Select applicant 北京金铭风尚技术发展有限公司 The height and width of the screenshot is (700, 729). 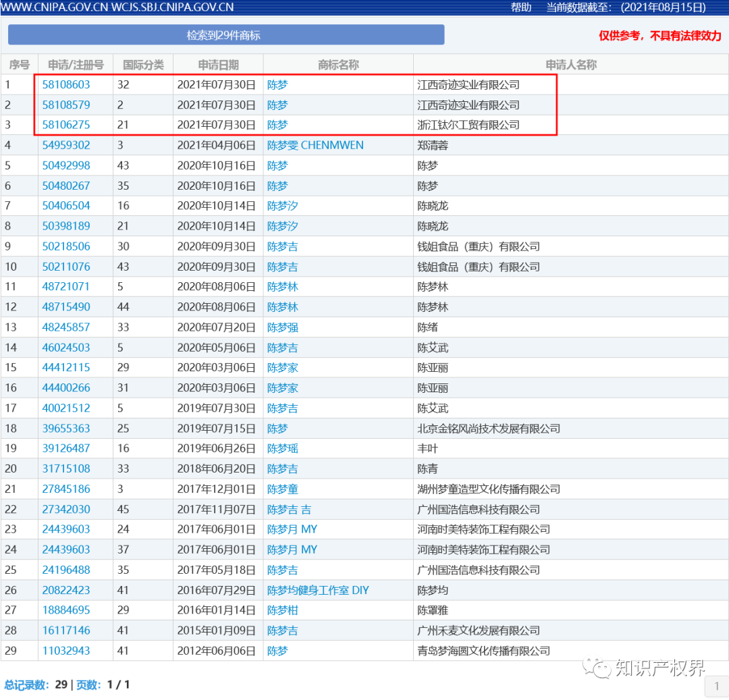[489, 429]
